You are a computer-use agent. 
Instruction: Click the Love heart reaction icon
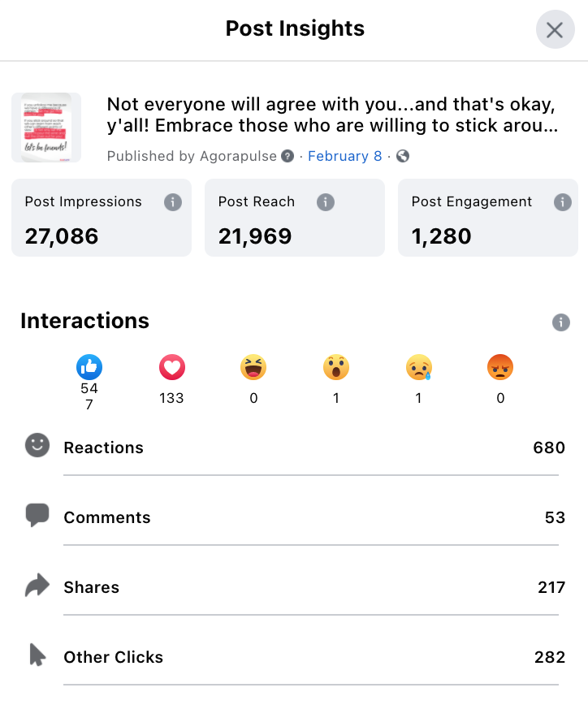171,367
